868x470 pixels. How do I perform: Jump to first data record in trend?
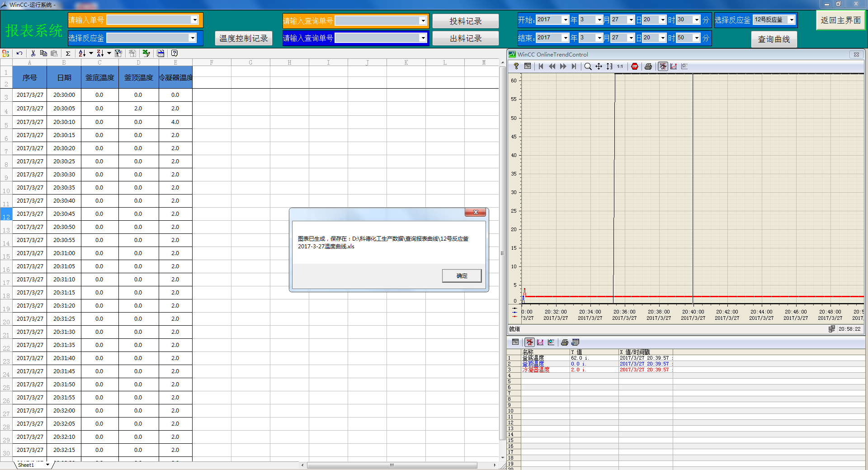(541, 66)
